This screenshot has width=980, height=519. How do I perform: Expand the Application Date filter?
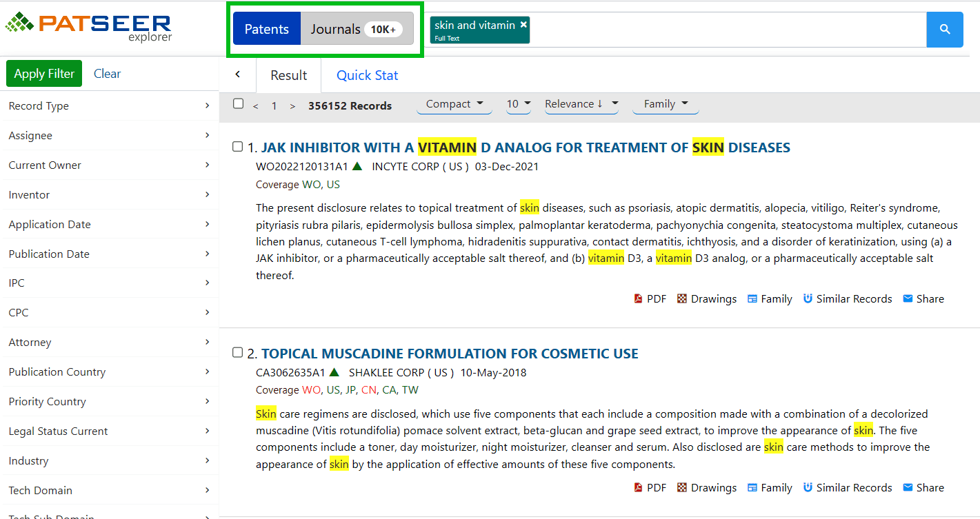(109, 225)
